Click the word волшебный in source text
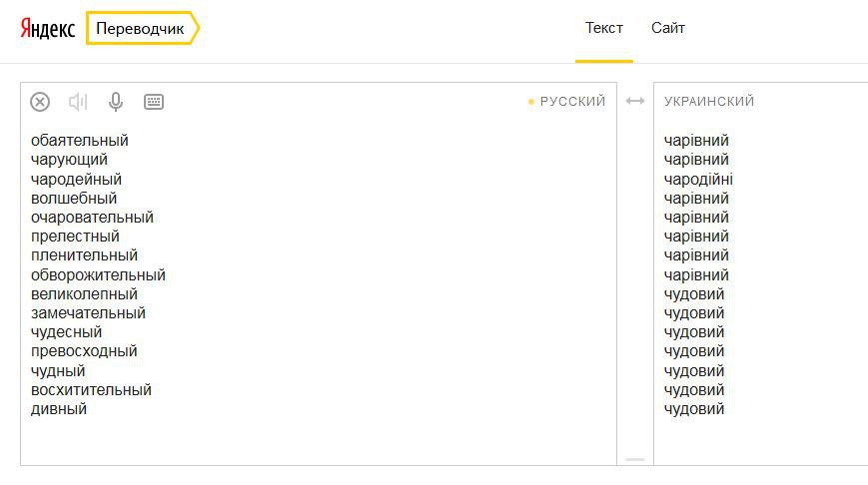868x485 pixels. [x=74, y=199]
